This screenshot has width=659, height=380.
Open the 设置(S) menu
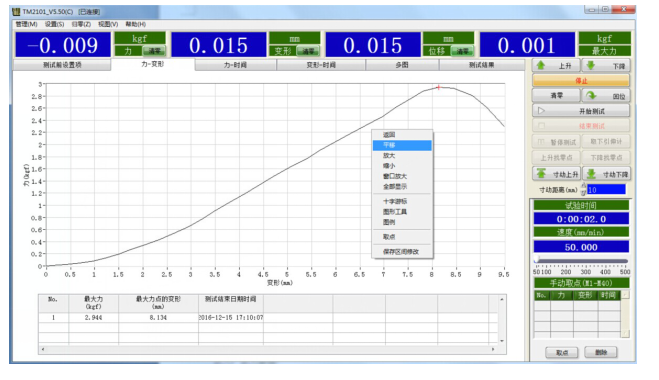55,24
